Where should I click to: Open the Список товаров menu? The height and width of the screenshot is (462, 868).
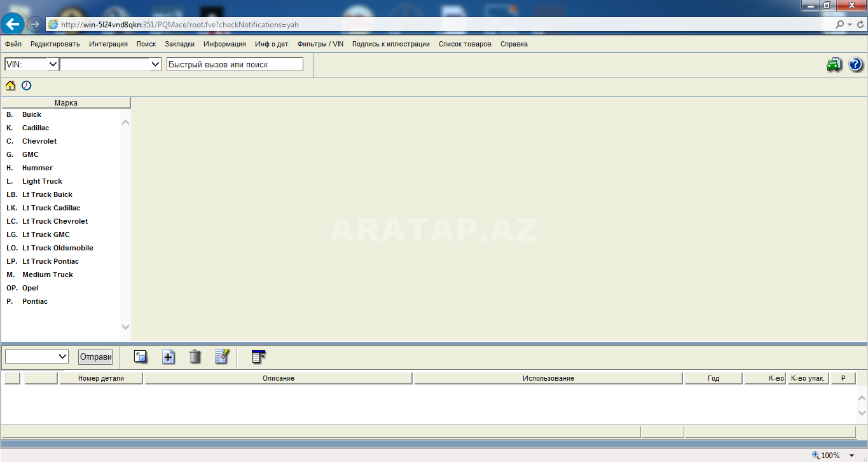465,44
